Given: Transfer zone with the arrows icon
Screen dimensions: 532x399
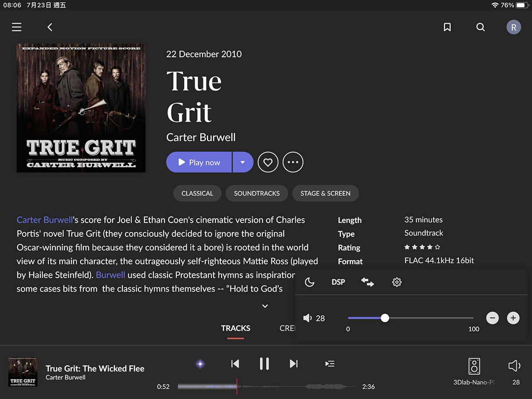Looking at the screenshot, I should coord(368,282).
